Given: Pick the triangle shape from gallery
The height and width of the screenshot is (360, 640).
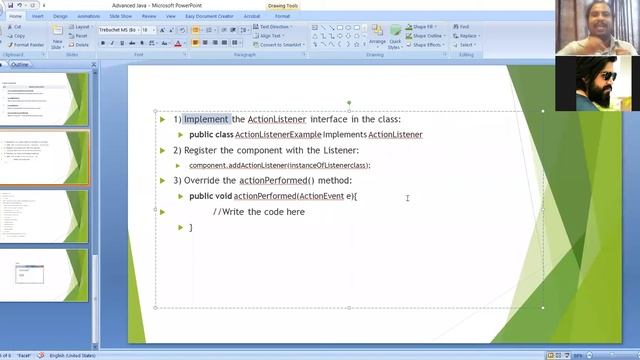Looking at the screenshot, I should [315, 36].
